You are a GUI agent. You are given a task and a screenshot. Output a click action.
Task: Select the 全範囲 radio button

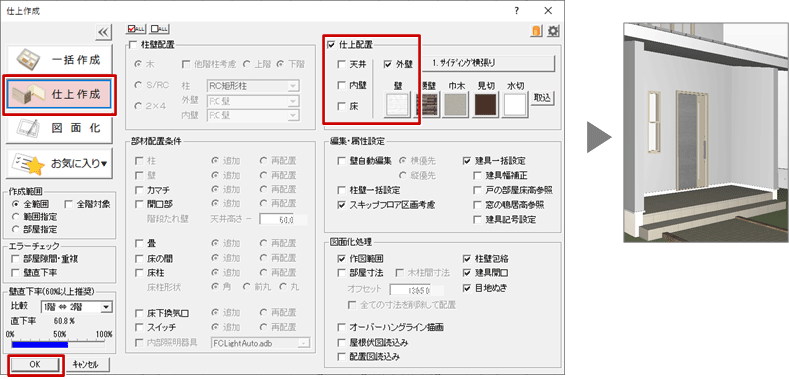(15, 204)
